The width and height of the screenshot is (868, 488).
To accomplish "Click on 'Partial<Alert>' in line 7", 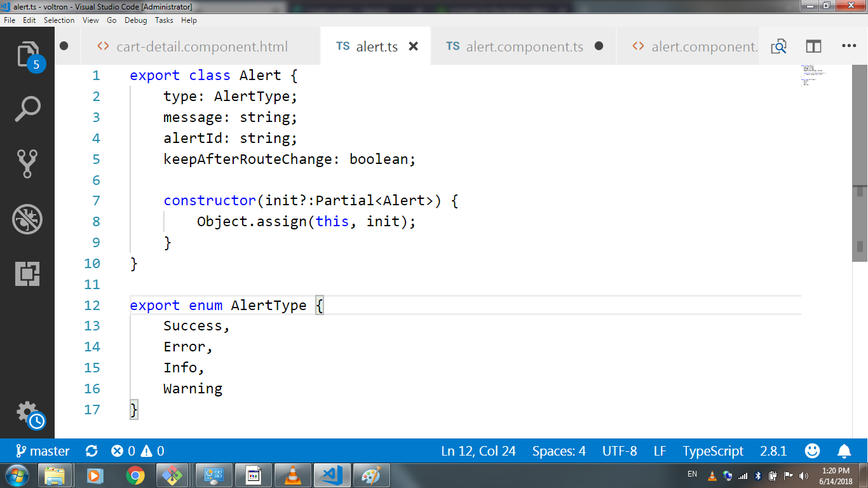I will click(x=374, y=201).
